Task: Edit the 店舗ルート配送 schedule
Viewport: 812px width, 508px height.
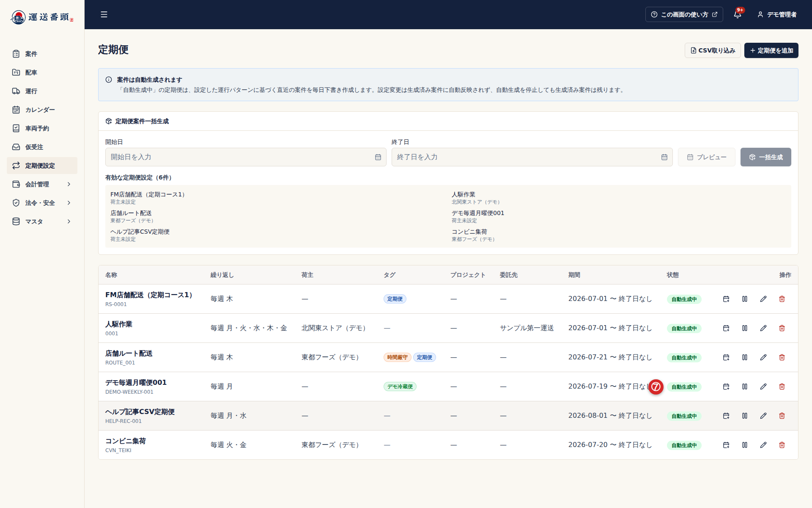Action: pos(763,357)
